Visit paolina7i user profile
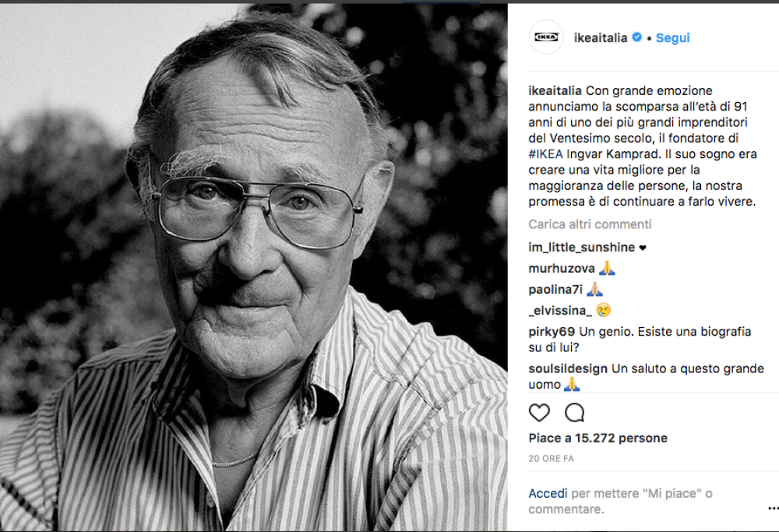The width and height of the screenshot is (779, 532). tap(555, 289)
